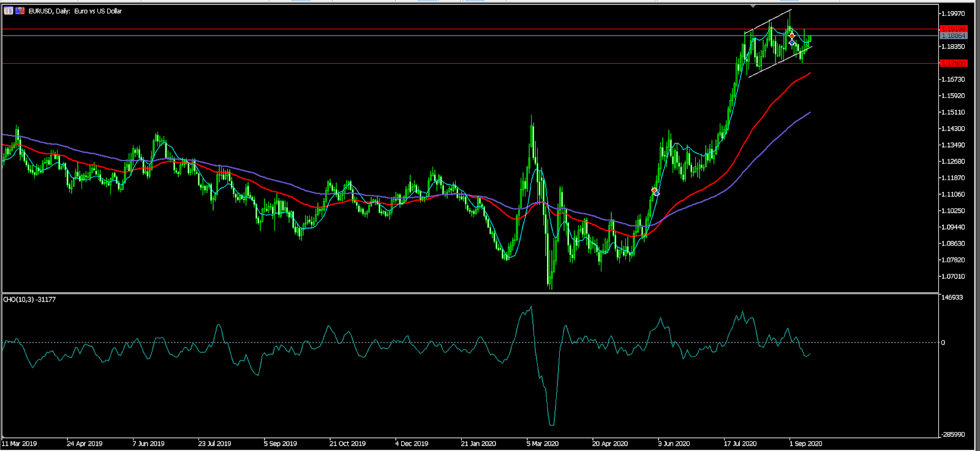The width and height of the screenshot is (980, 451).
Task: Click the 1 Sep 2020 date label
Action: click(805, 443)
